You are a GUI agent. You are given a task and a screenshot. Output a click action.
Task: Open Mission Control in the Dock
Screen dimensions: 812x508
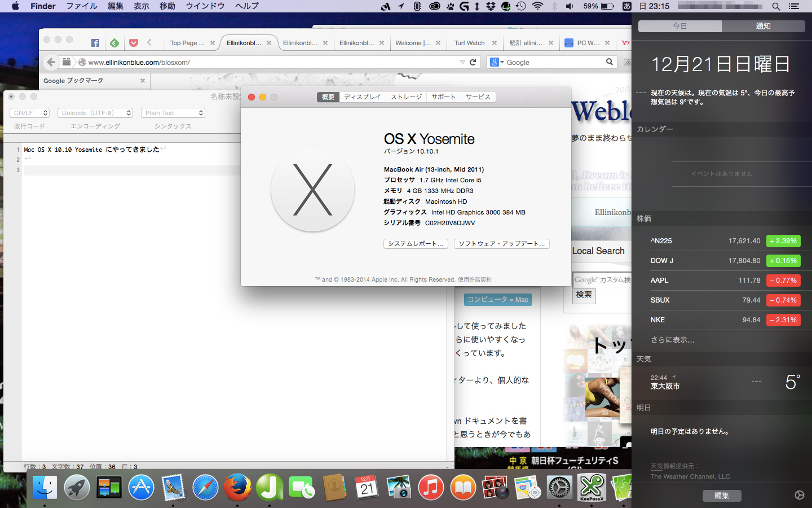coord(109,487)
